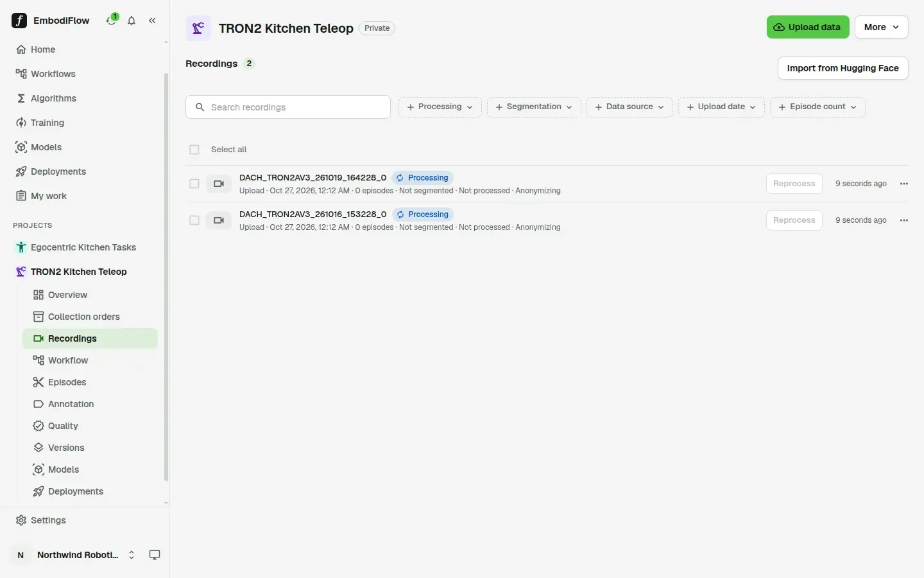The height and width of the screenshot is (578, 924).
Task: Click Reprocess for DACH_TRON2AV3_261019_164228_0
Action: 794,184
